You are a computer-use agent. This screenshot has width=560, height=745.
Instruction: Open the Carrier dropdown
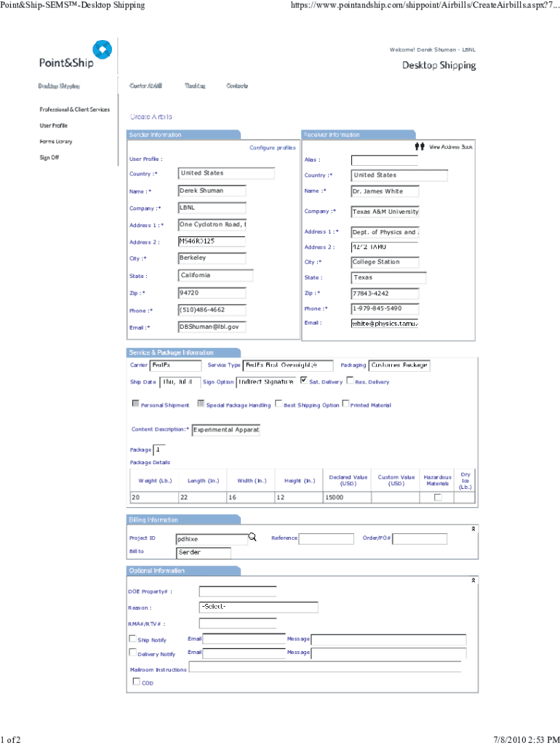tap(176, 365)
